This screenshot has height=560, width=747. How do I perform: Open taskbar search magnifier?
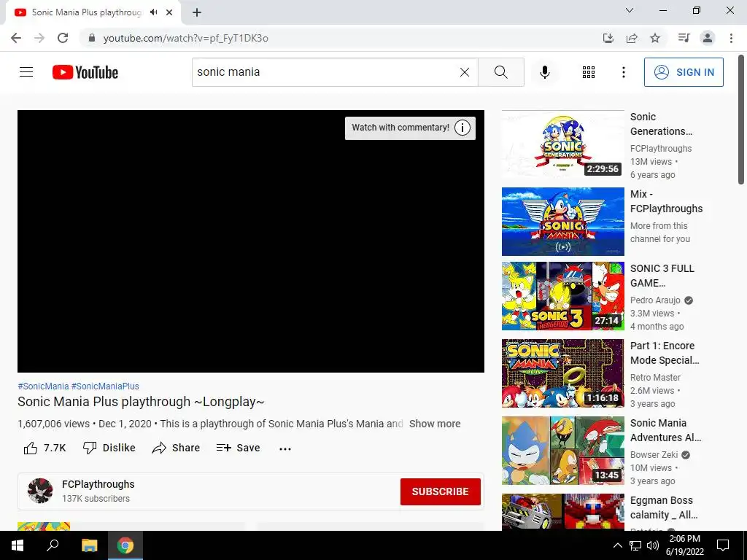point(53,545)
